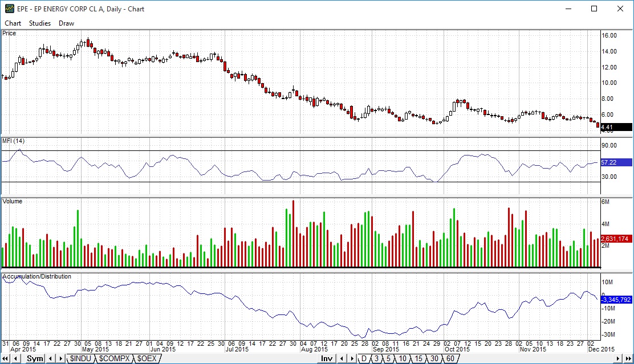Click the Jul 2015 date axis label
This screenshot has height=364, width=634.
click(x=237, y=349)
